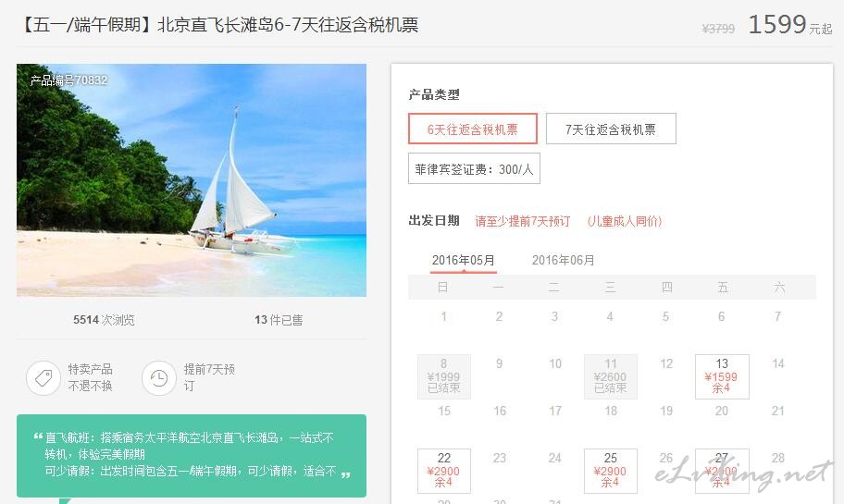Screen dimensions: 844x504
Task: Switch to the 2016年06月 tab
Action: tap(563, 261)
